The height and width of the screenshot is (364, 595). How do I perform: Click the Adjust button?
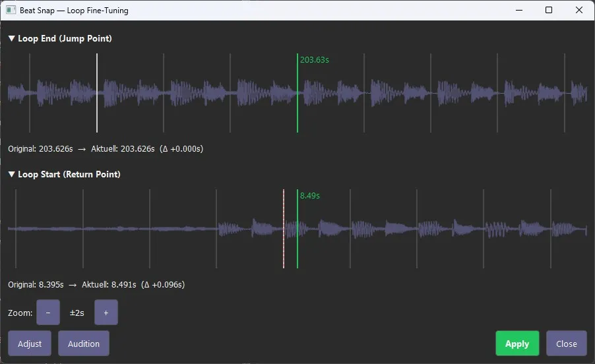[30, 344]
